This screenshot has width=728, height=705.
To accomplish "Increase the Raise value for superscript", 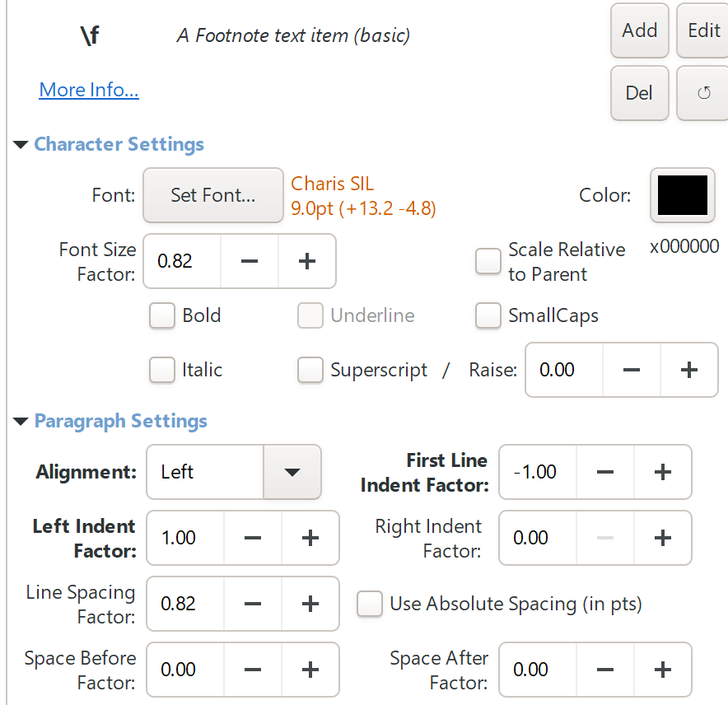I will pyautogui.click(x=689, y=370).
